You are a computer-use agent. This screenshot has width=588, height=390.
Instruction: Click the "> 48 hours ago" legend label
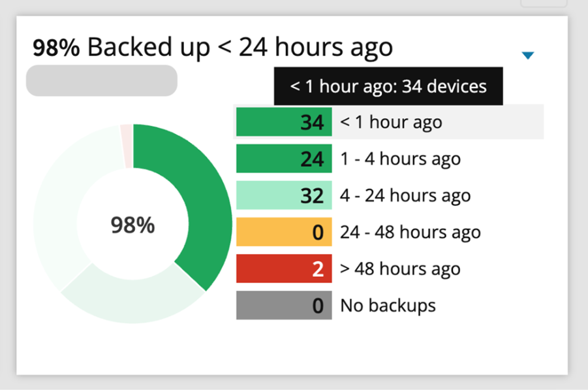click(x=400, y=268)
